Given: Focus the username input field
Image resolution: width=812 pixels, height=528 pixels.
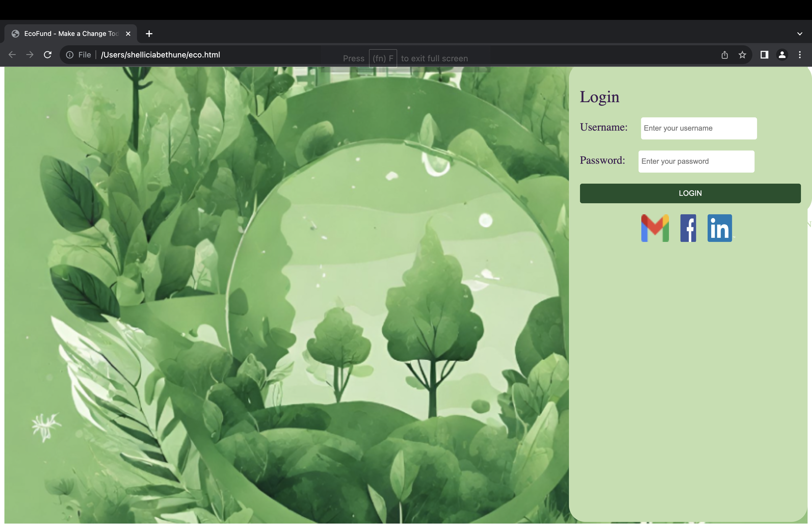Looking at the screenshot, I should [698, 128].
